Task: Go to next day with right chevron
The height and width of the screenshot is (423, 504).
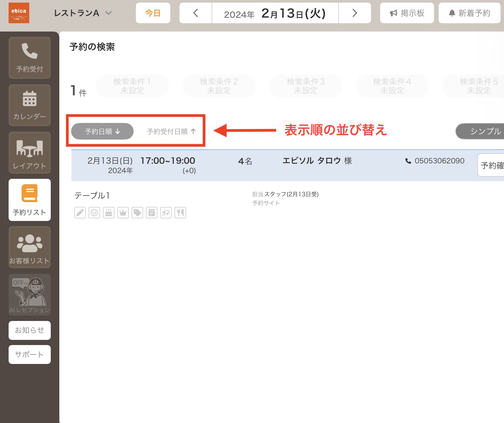Action: click(x=355, y=13)
